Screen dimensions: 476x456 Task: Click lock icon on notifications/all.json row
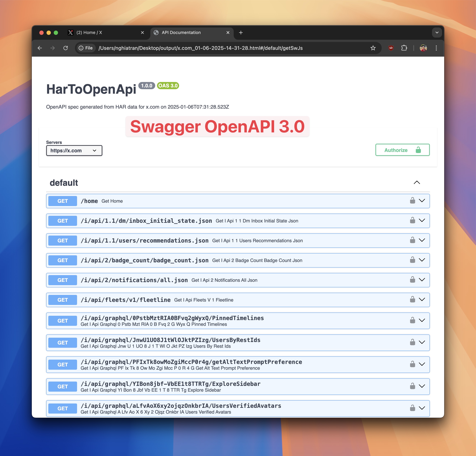pyautogui.click(x=412, y=280)
